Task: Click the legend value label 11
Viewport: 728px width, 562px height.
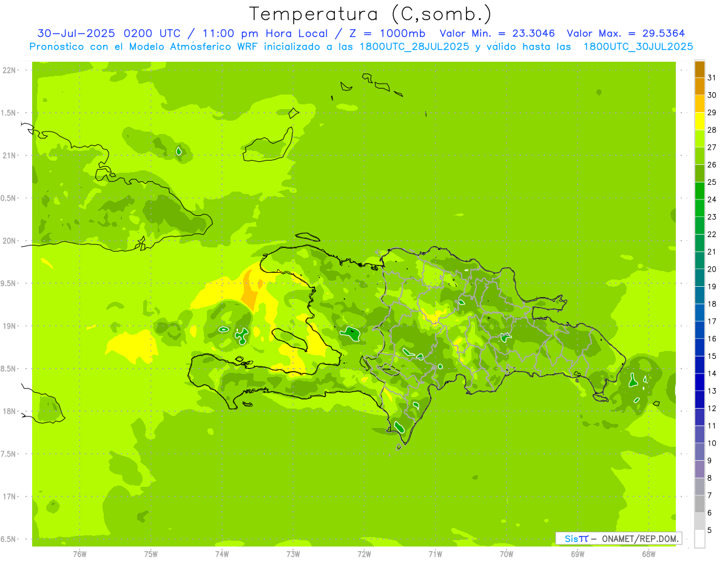Action: [712, 426]
